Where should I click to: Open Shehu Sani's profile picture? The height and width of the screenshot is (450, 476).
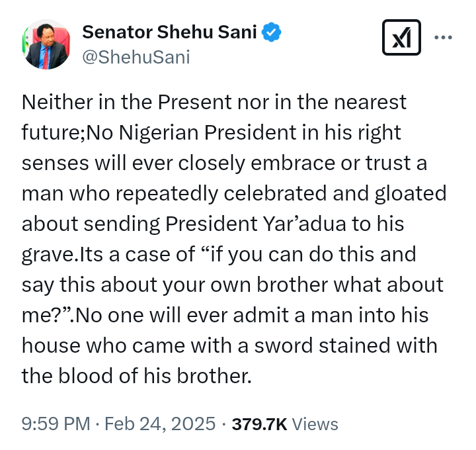coord(46,44)
